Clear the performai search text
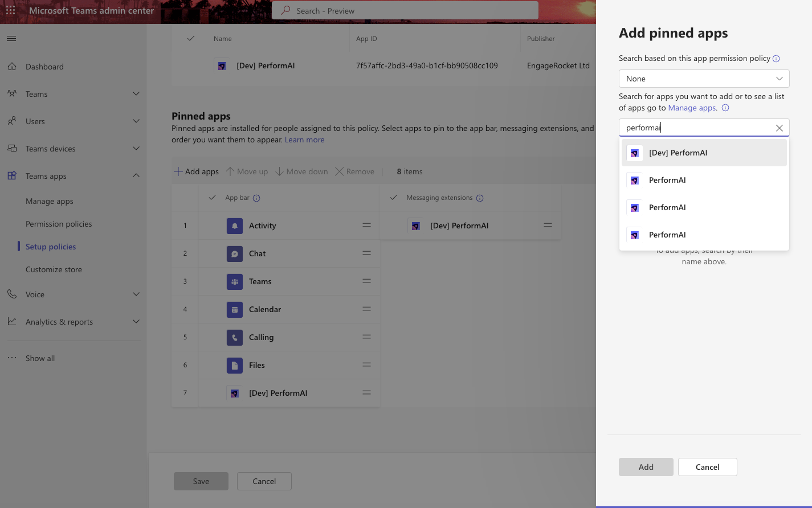This screenshot has width=812, height=508. tap(780, 128)
